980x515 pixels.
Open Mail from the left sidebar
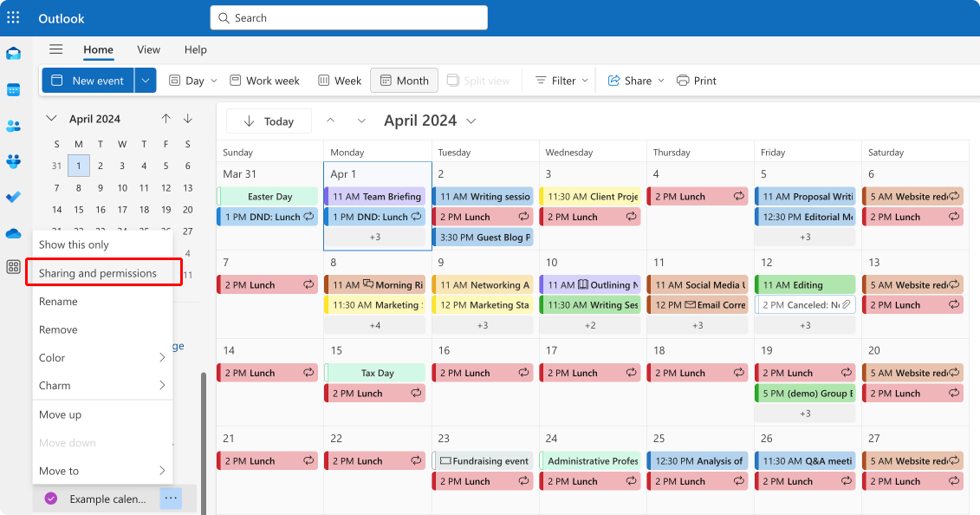[13, 53]
